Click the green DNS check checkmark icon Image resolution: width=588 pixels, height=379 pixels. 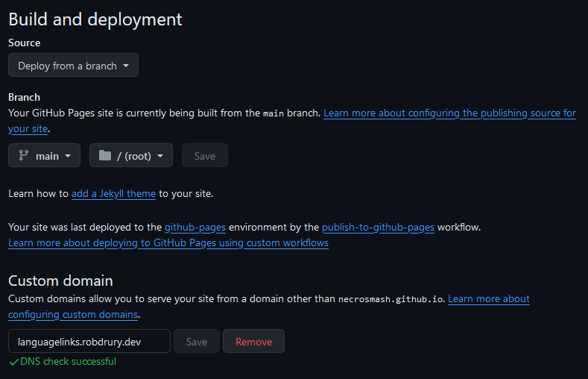[x=13, y=362]
